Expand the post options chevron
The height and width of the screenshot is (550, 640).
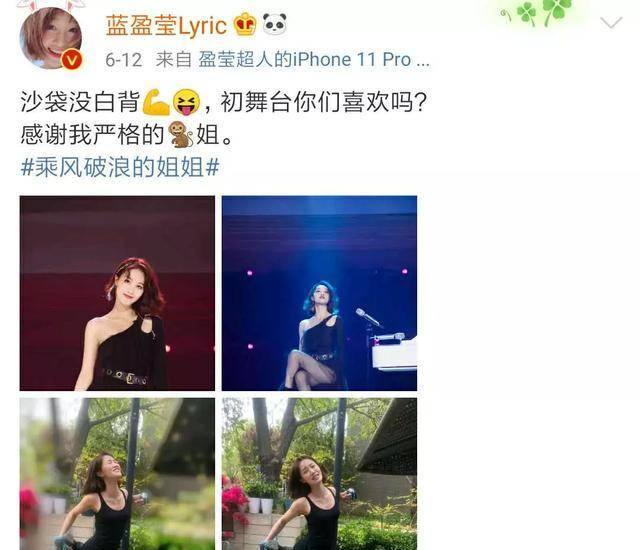click(x=611, y=22)
